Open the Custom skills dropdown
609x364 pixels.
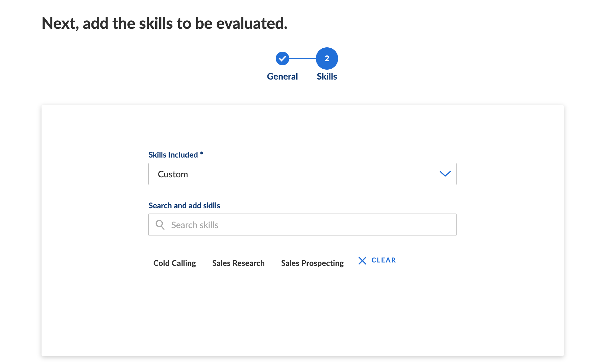[302, 174]
